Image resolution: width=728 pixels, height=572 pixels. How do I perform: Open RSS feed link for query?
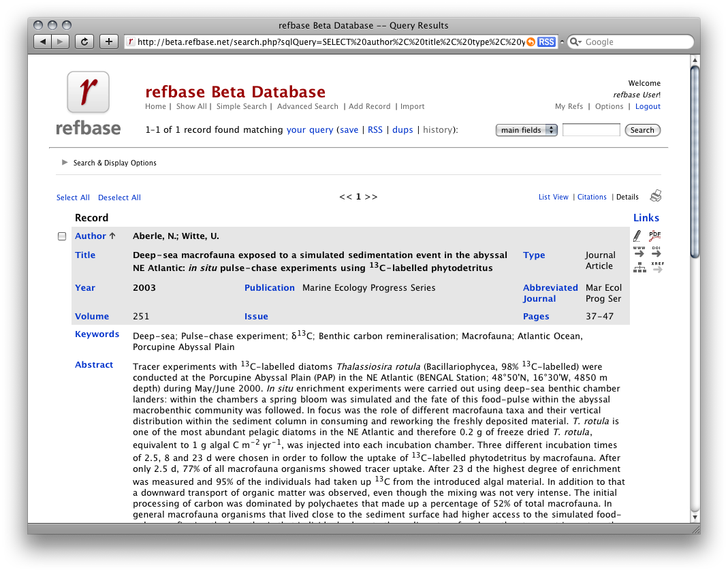pos(375,130)
